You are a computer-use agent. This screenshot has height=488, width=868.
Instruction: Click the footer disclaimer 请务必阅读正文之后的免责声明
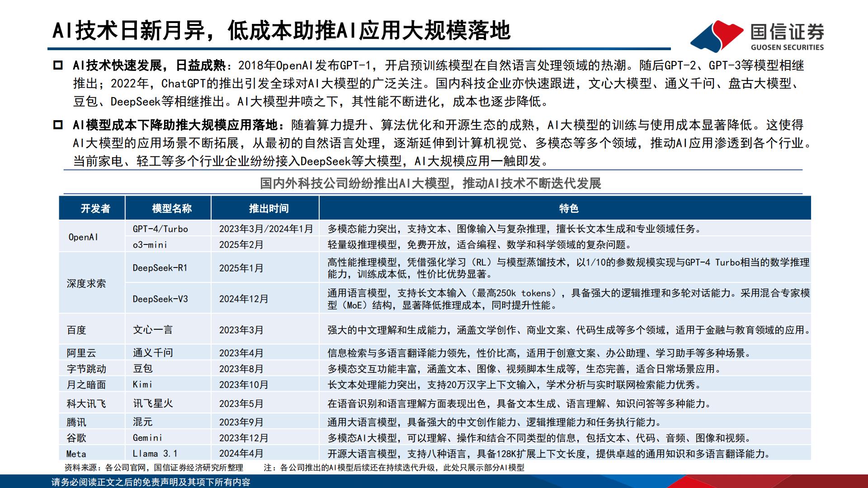151,482
